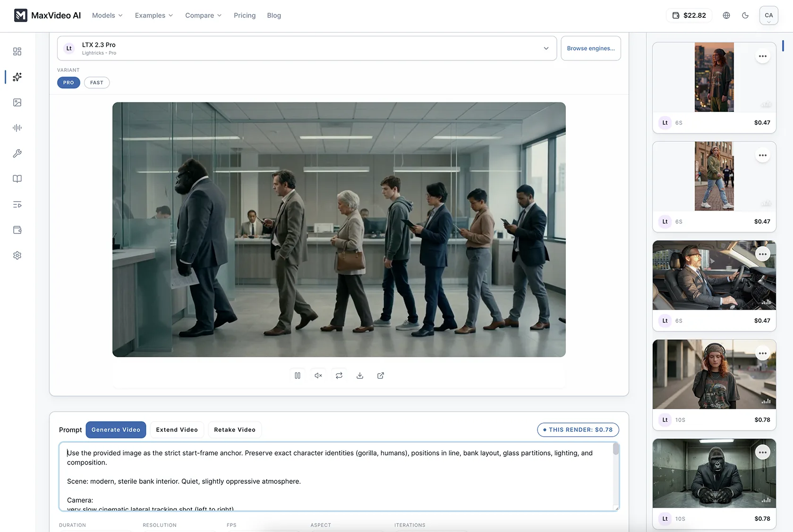Toggle dark mode with the moon icon
The width and height of the screenshot is (793, 532).
point(745,15)
